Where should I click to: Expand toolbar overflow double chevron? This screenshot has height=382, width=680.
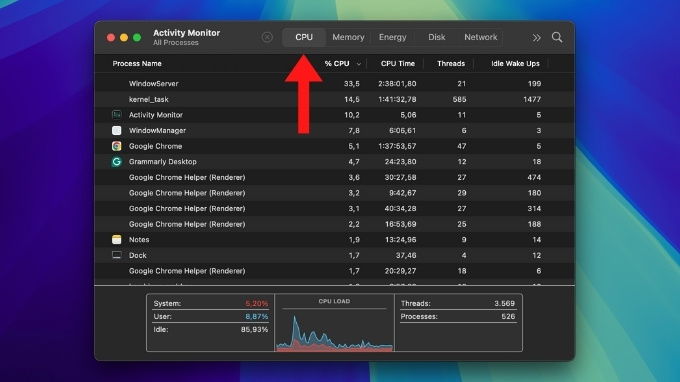tap(536, 38)
